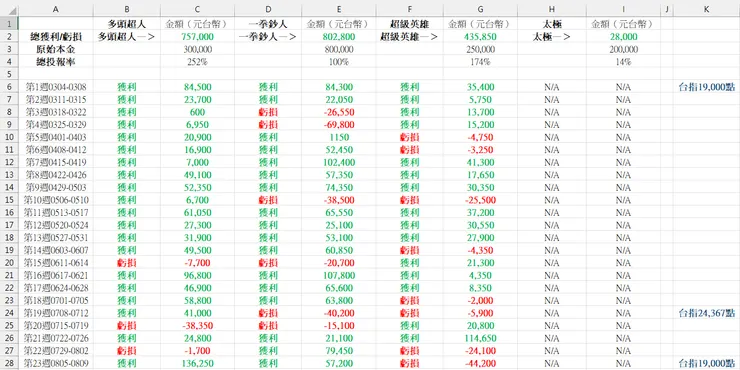Select week cell 第1週0304-0308
This screenshot has width=740, height=370.
pos(56,87)
